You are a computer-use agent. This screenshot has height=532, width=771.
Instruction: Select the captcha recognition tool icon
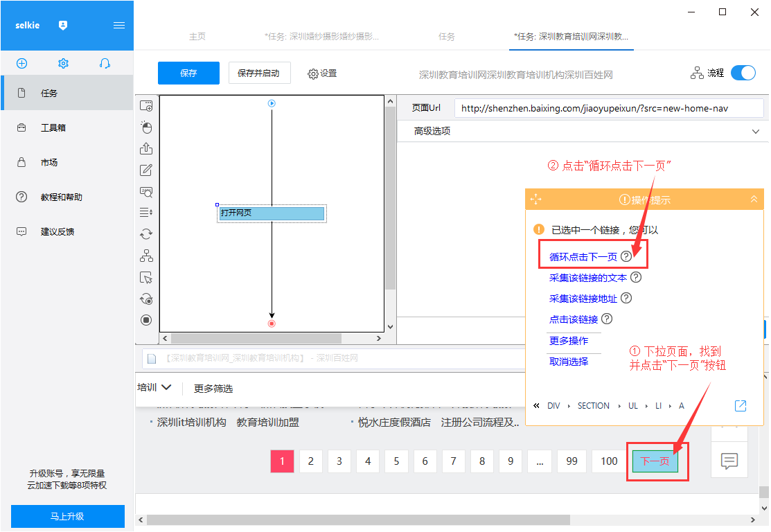[146, 192]
